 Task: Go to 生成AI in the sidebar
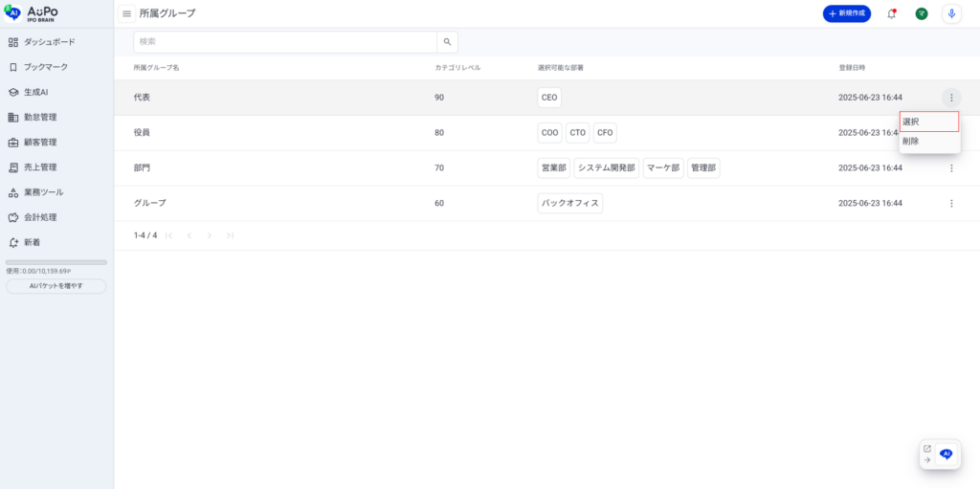click(x=35, y=93)
